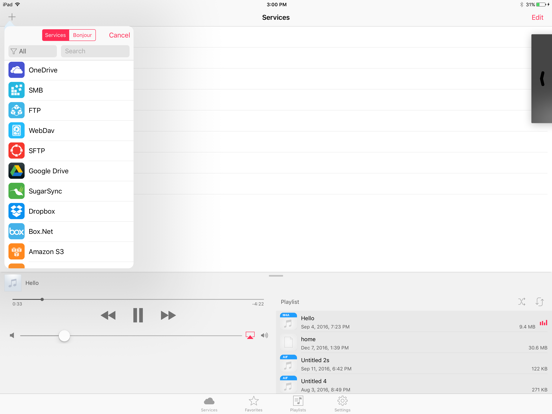This screenshot has height=414, width=552.
Task: Tap the Wi-Fi status icon
Action: 17,5
